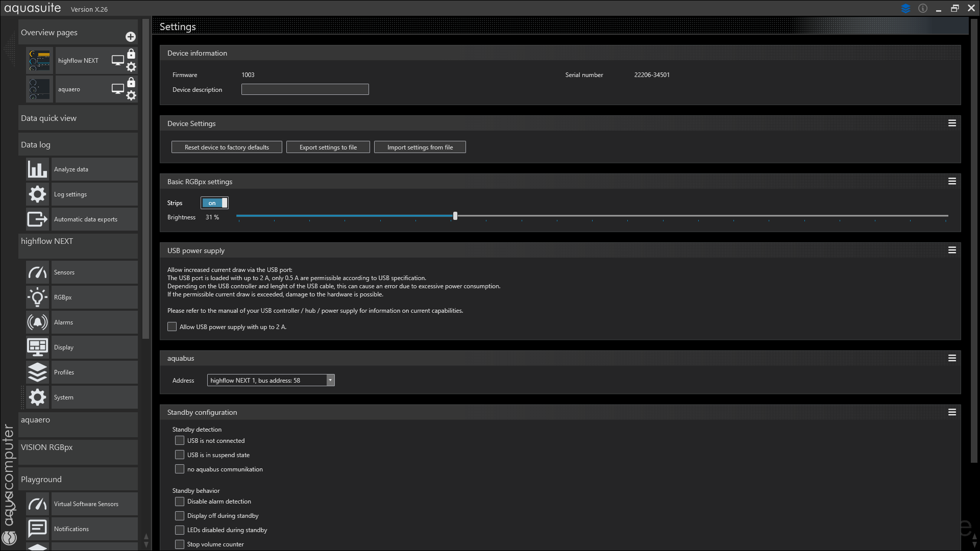This screenshot has width=980, height=551.
Task: Expand the VISION RGBpx section
Action: point(78,452)
